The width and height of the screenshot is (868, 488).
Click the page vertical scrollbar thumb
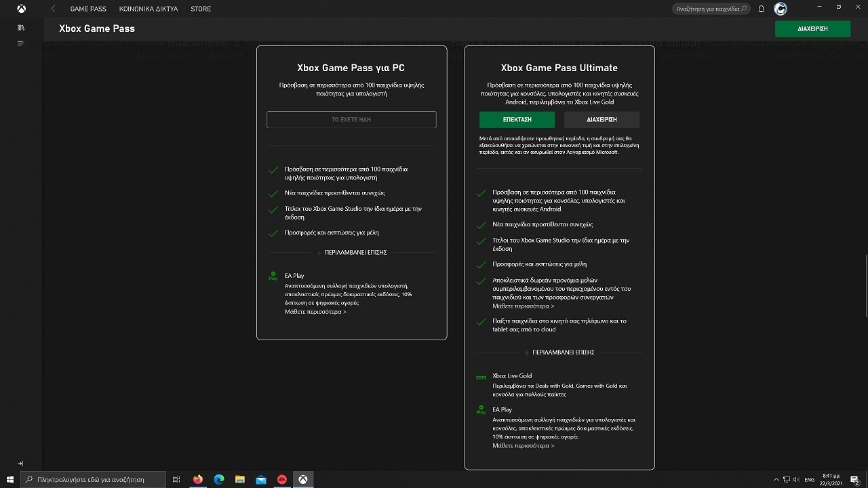pos(865,285)
